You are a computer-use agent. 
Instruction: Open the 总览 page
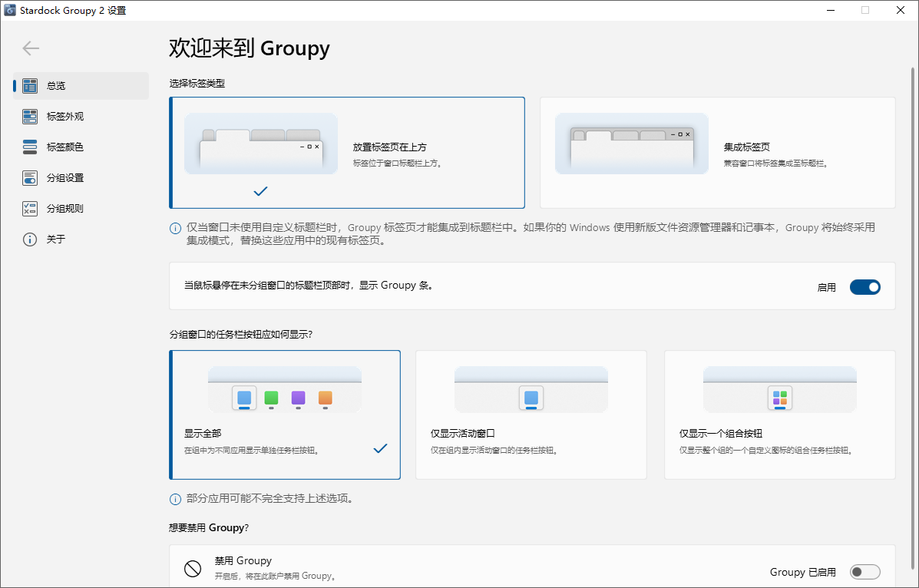pos(81,86)
